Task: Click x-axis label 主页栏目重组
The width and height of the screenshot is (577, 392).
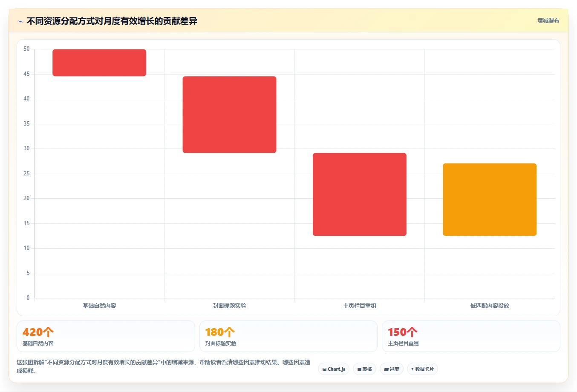Action: click(360, 306)
